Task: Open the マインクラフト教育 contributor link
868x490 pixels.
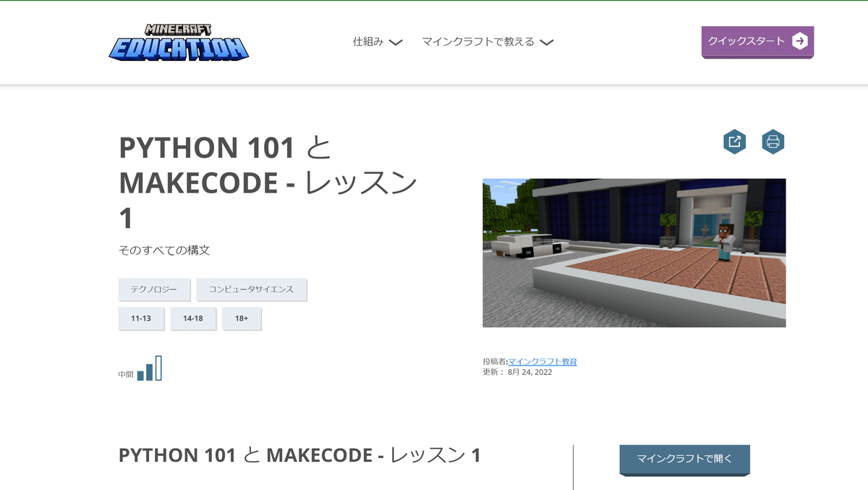Action: 542,361
